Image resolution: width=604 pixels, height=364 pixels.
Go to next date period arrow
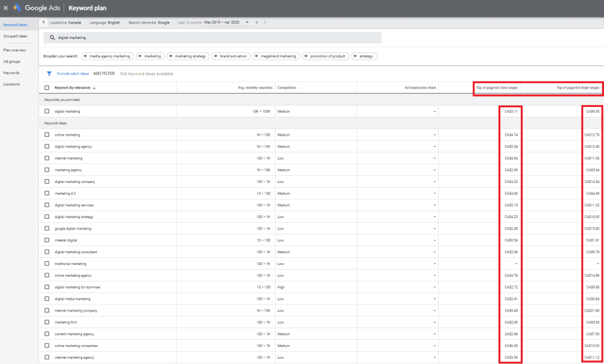pyautogui.click(x=264, y=22)
